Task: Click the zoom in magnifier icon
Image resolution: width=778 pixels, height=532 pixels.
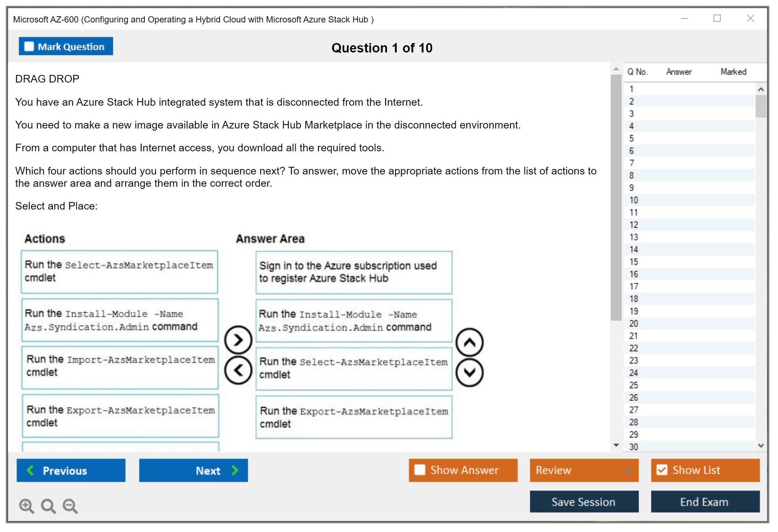Action: 26,506
